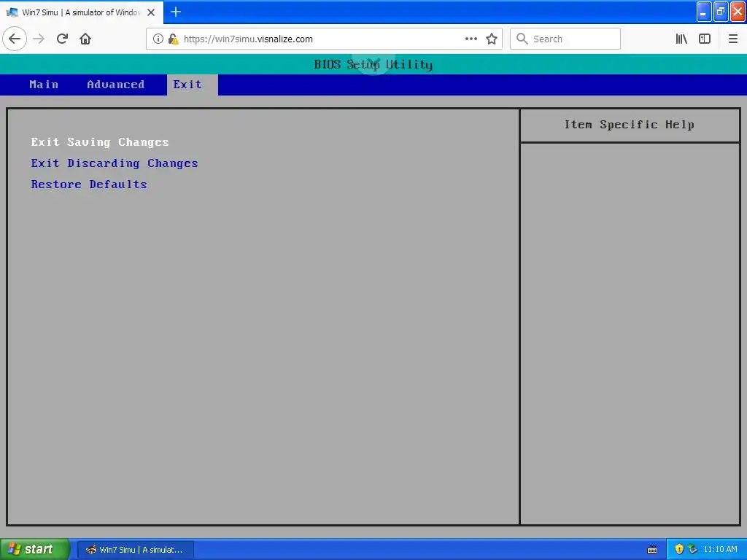Image resolution: width=747 pixels, height=560 pixels.
Task: Reload the page with the refresh icon
Action: click(62, 39)
